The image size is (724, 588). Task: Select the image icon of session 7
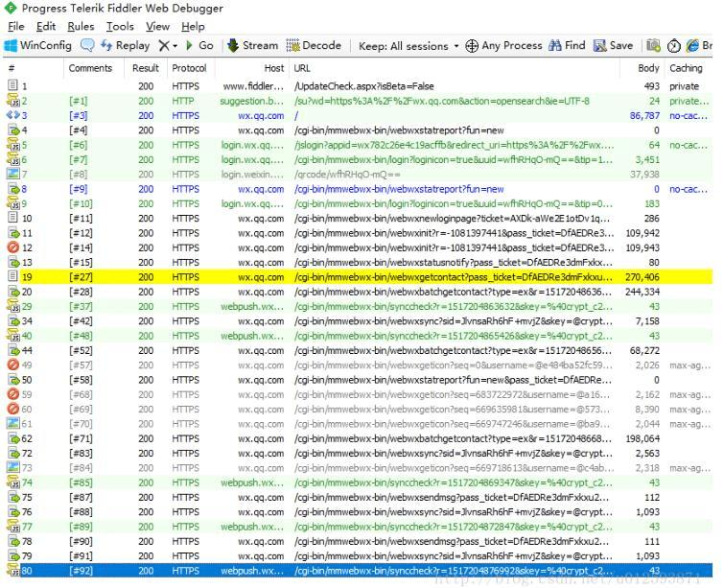(x=13, y=175)
